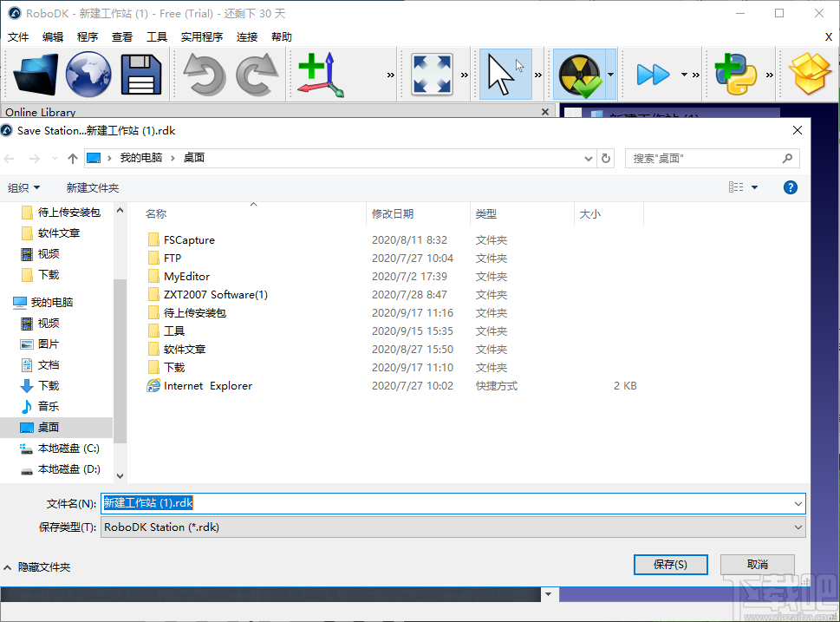The image size is (840, 622).
Task: Open the 组织 dropdown menu
Action: [24, 187]
